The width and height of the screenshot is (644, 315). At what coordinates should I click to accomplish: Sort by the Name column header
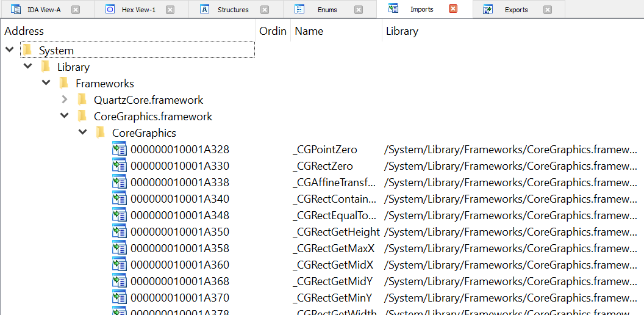[x=309, y=31]
